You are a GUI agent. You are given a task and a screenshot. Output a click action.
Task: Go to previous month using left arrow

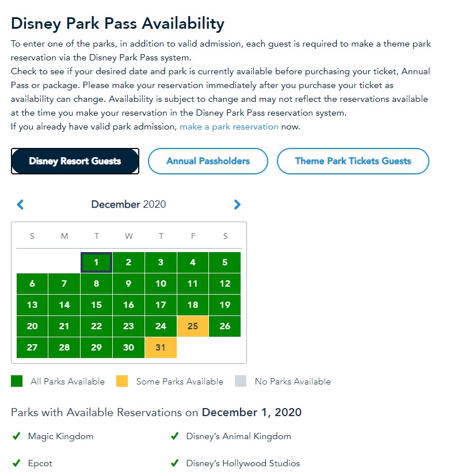click(x=20, y=204)
